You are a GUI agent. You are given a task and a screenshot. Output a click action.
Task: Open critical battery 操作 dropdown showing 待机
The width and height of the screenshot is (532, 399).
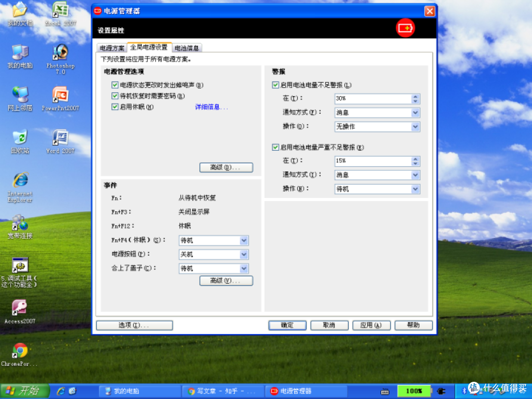(x=377, y=189)
